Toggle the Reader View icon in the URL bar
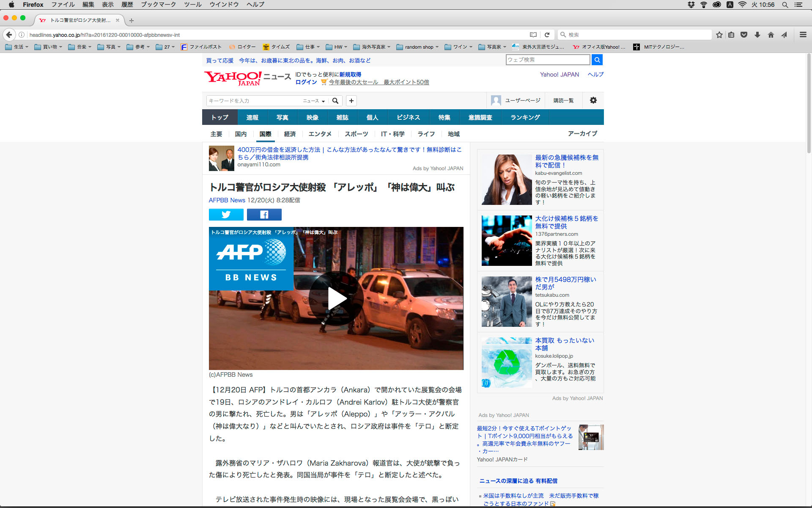This screenshot has width=812, height=508. pos(533,35)
